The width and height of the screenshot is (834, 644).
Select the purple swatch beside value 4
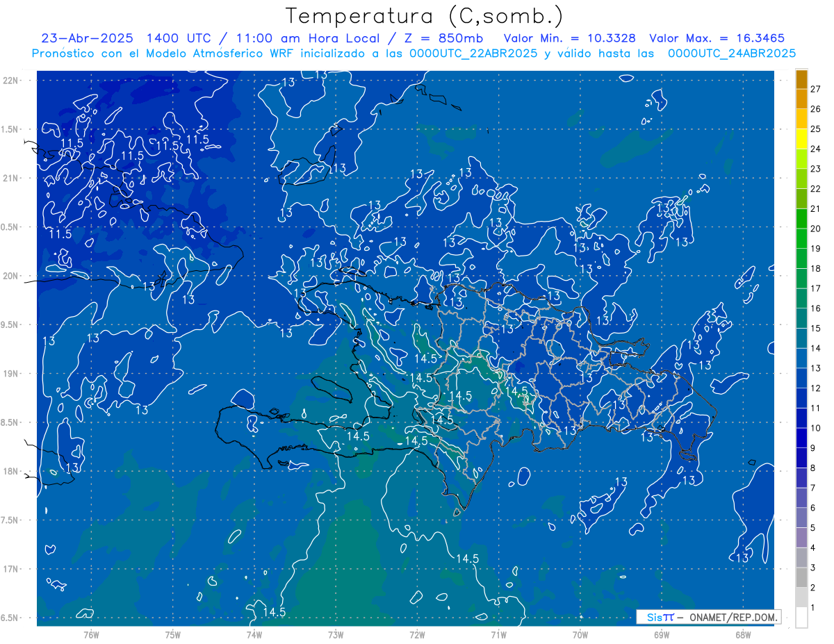801,538
